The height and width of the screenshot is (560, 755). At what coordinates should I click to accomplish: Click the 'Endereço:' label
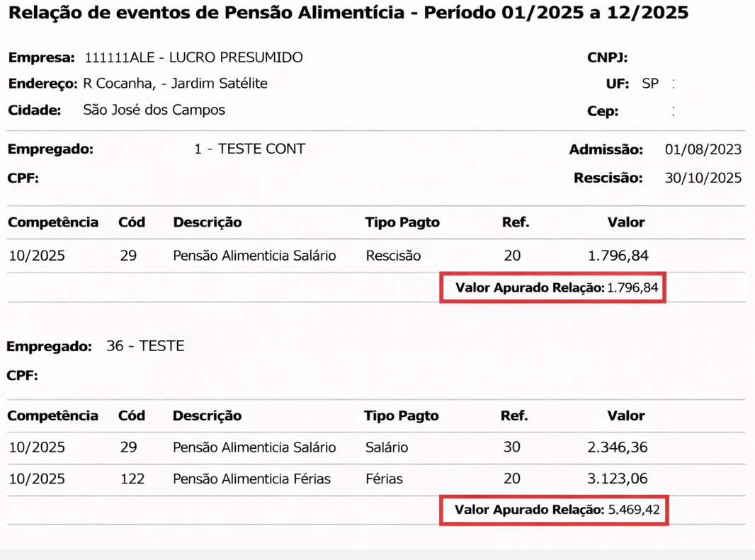click(x=43, y=84)
